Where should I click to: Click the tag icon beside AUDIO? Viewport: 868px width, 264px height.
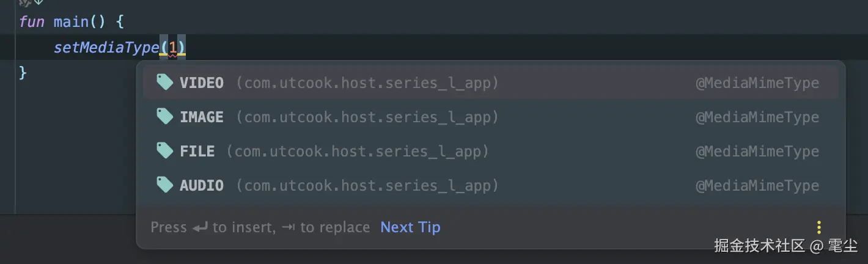coord(164,185)
